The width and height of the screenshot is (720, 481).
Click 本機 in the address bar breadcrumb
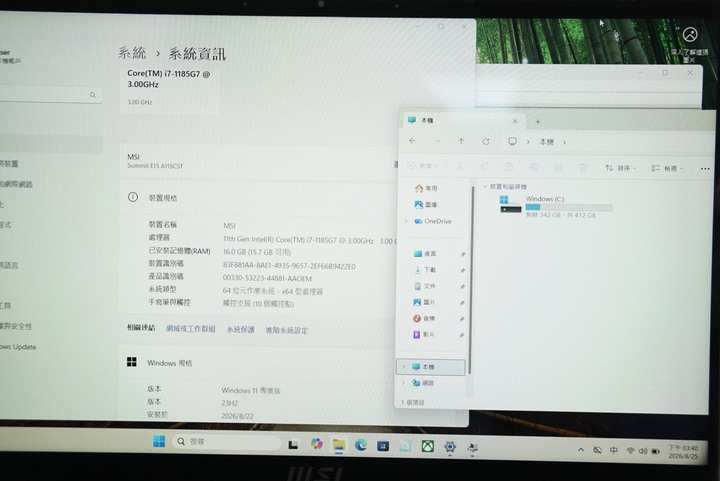click(546, 142)
